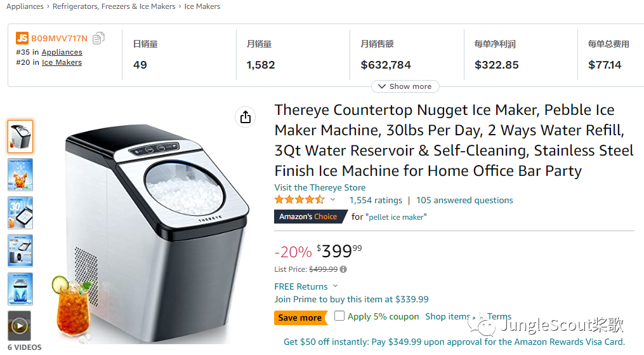Visit the Thereye Store link

(320, 187)
